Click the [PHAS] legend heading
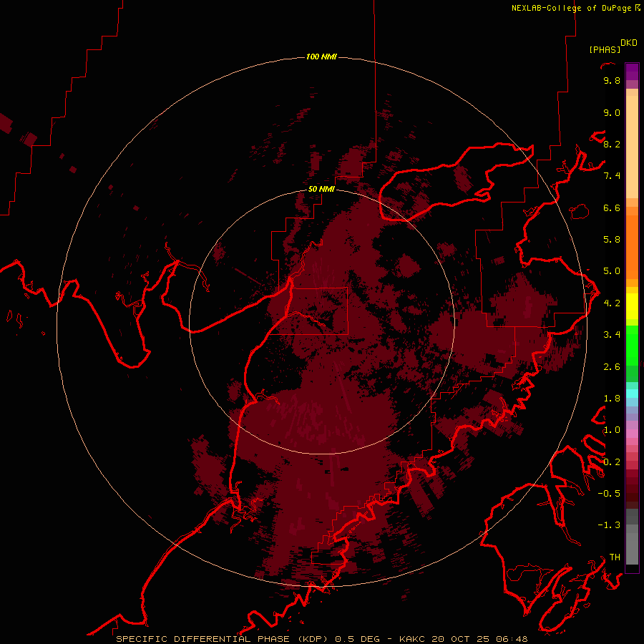 (x=605, y=49)
